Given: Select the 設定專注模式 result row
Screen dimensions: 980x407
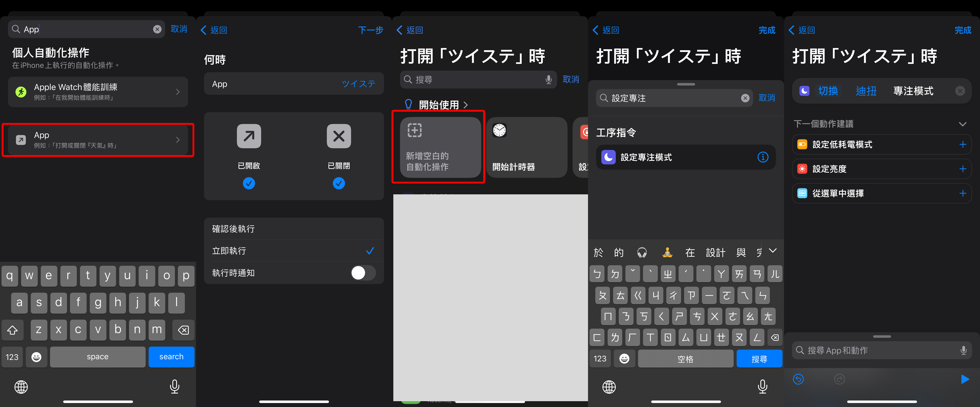Looking at the screenshot, I should (686, 157).
